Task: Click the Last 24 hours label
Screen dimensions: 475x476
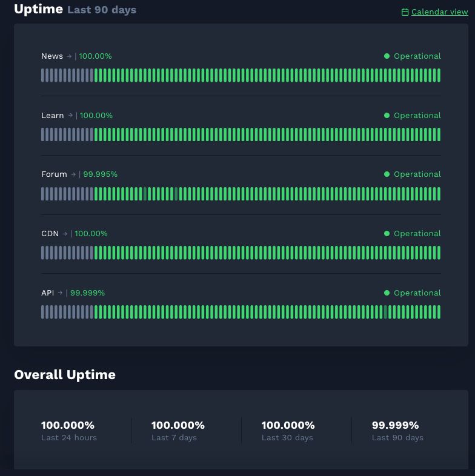Action: [x=69, y=437]
